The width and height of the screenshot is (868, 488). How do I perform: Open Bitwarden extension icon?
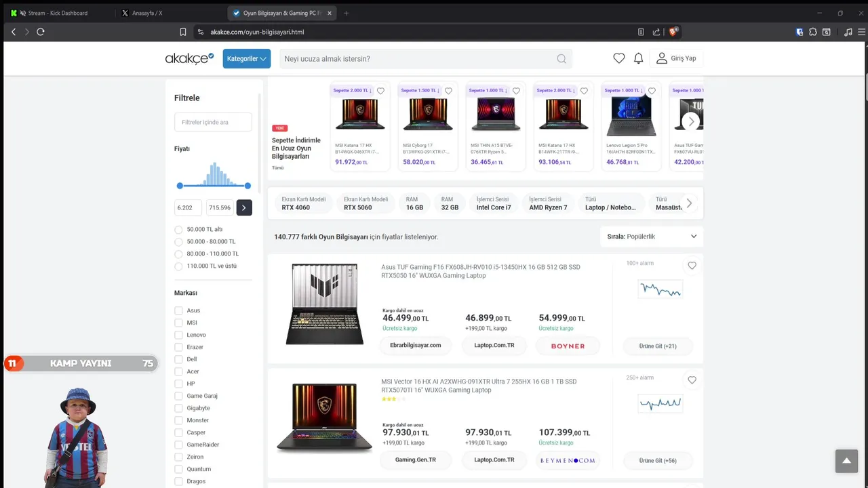click(800, 32)
